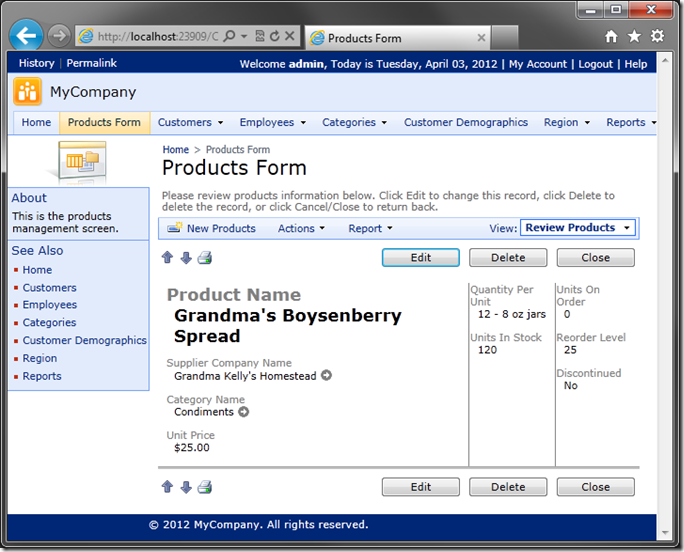The width and height of the screenshot is (684, 552).
Task: Click the Home breadcrumb link
Action: 175,150
